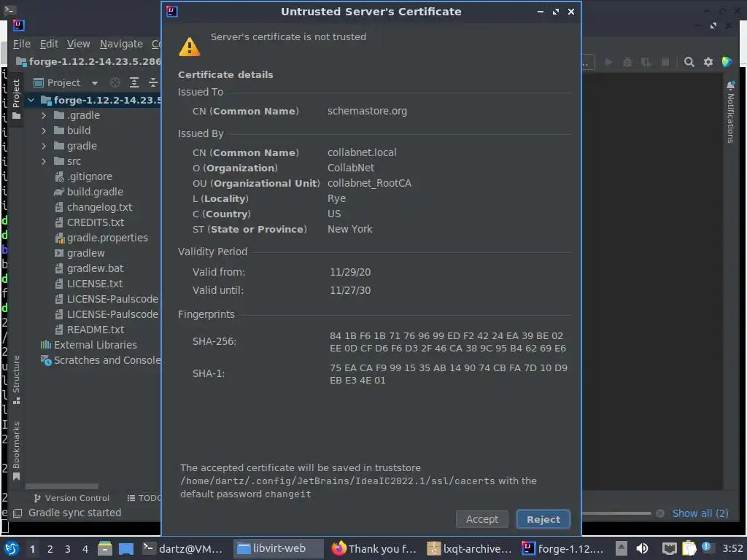Open the View menu in IntelliJ
Screen dimensions: 747x560
(78, 44)
